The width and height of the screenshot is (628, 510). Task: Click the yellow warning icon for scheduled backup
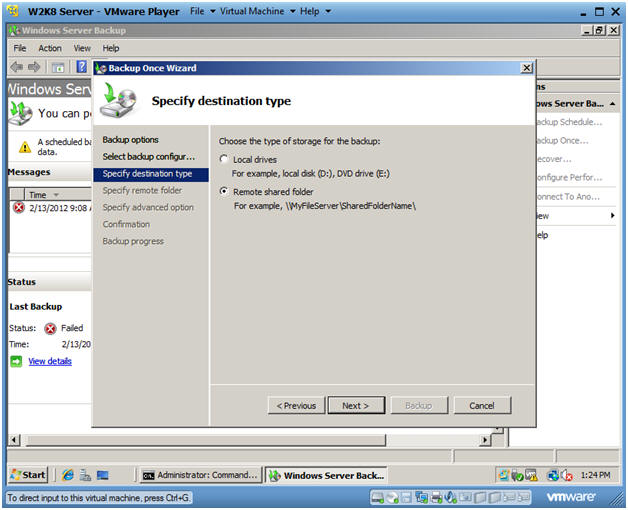[25, 147]
